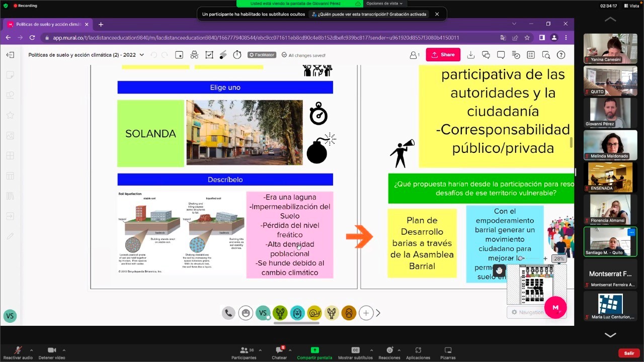This screenshot has width=644, height=362.
Task: Open Aplicaciones in Zoom toolbar
Action: [418, 353]
